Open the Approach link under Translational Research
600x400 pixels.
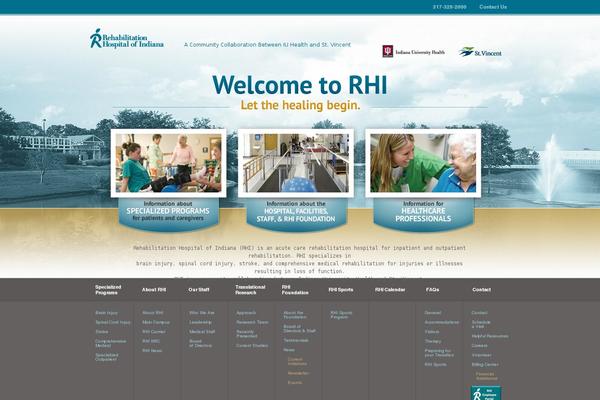246,313
